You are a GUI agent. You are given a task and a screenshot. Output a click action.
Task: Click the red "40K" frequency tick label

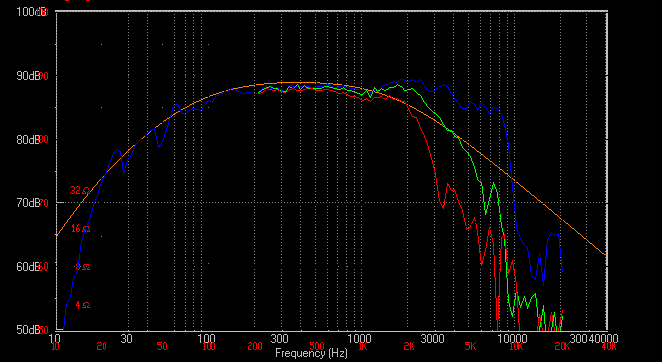(609, 347)
